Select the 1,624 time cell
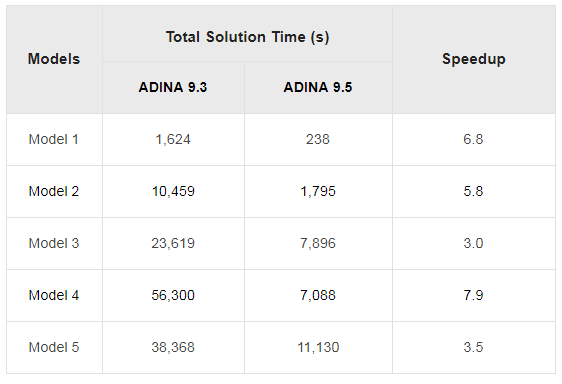562x384 pixels. pyautogui.click(x=173, y=139)
